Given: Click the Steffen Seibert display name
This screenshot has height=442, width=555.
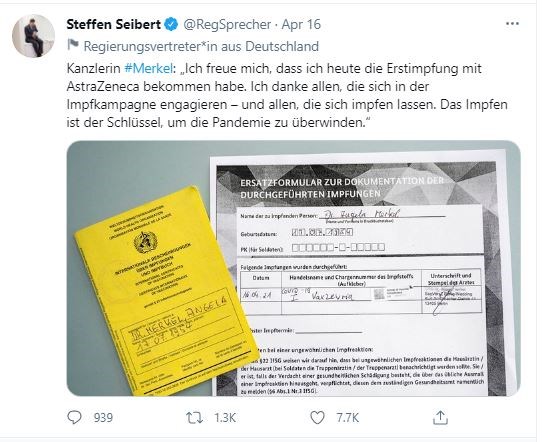Looking at the screenshot, I should (x=114, y=24).
